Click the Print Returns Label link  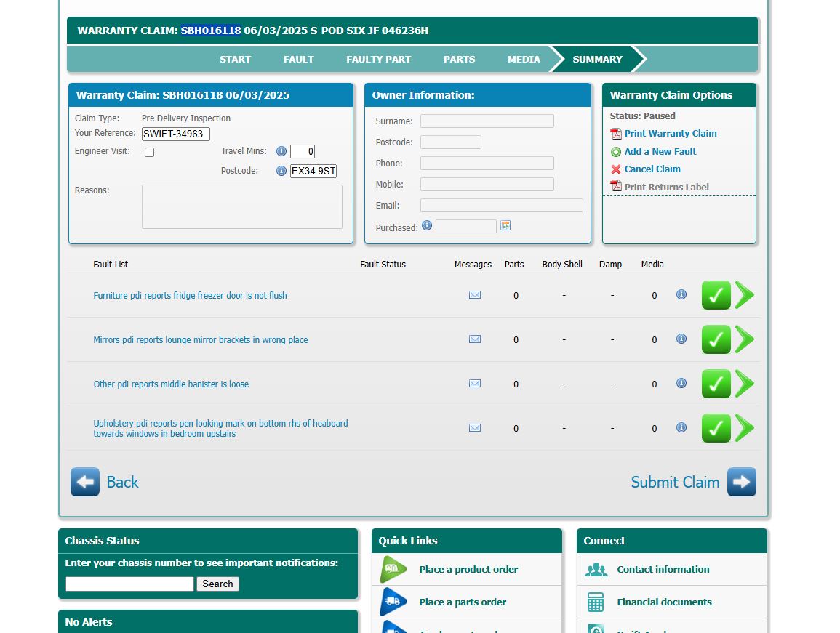[666, 187]
